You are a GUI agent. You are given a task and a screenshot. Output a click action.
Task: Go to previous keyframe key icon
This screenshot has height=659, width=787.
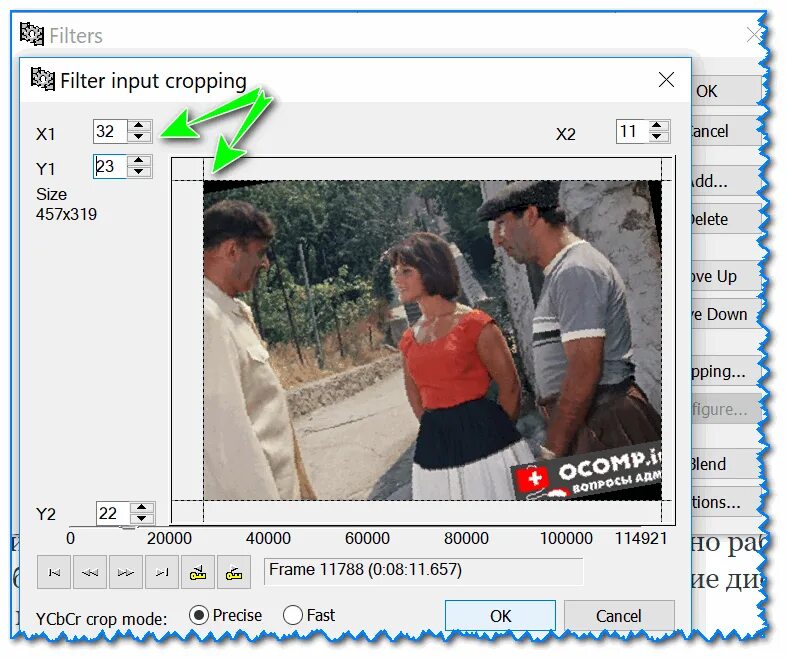click(x=198, y=572)
